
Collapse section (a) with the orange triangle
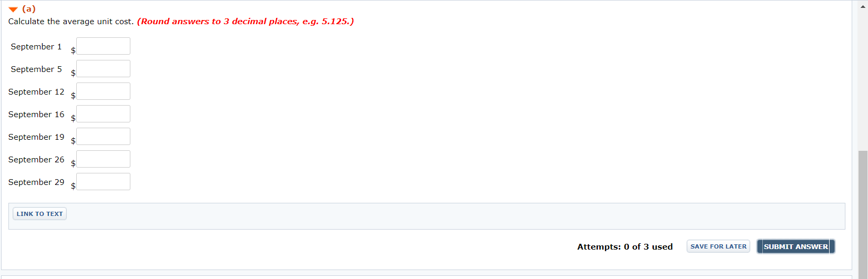13,9
